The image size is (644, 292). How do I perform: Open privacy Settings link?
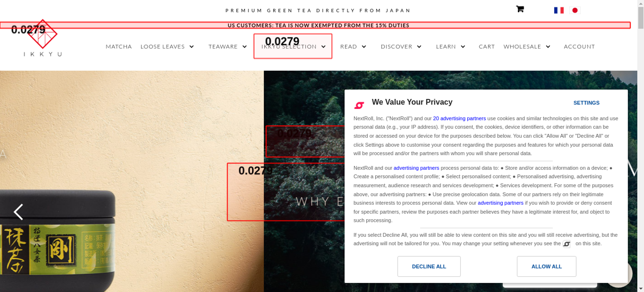tap(586, 103)
